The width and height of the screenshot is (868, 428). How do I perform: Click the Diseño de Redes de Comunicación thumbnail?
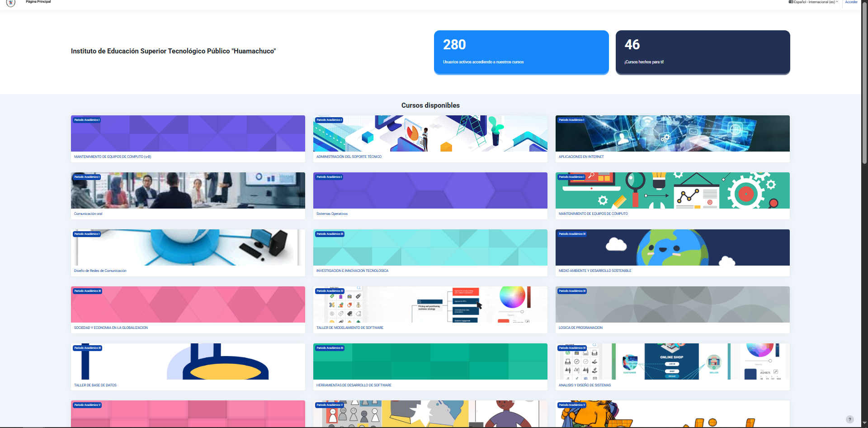pyautogui.click(x=188, y=247)
